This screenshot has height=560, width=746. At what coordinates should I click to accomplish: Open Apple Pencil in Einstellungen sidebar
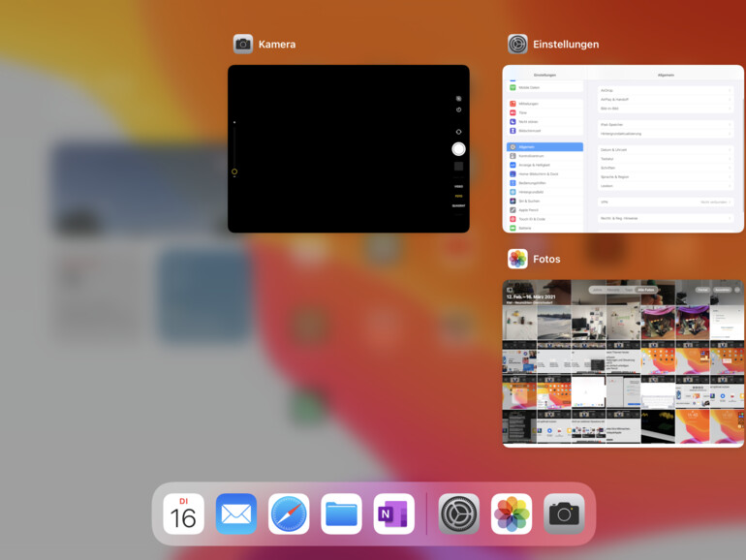click(544, 210)
